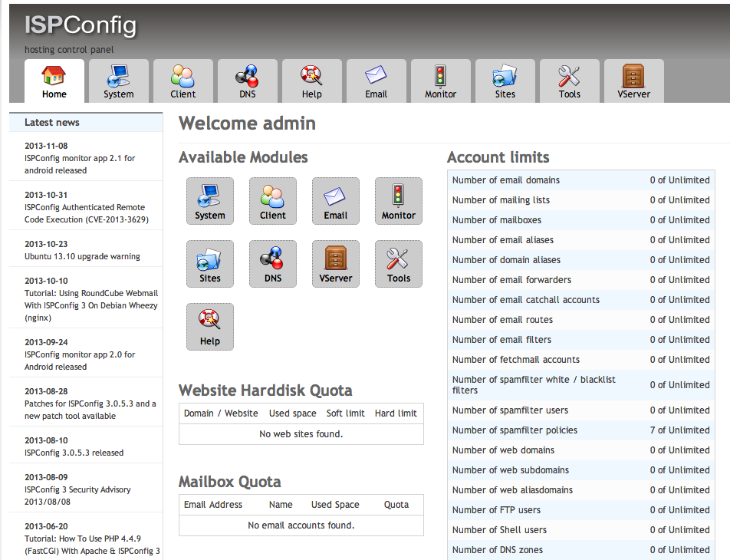Click 'Number of FTP users' row
The width and height of the screenshot is (730, 560).
pos(581,511)
